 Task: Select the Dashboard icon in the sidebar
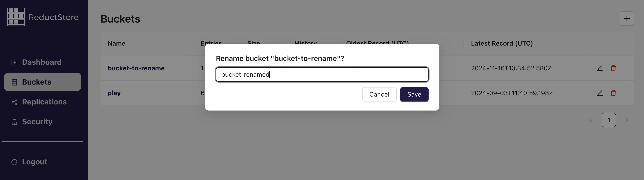coord(14,62)
